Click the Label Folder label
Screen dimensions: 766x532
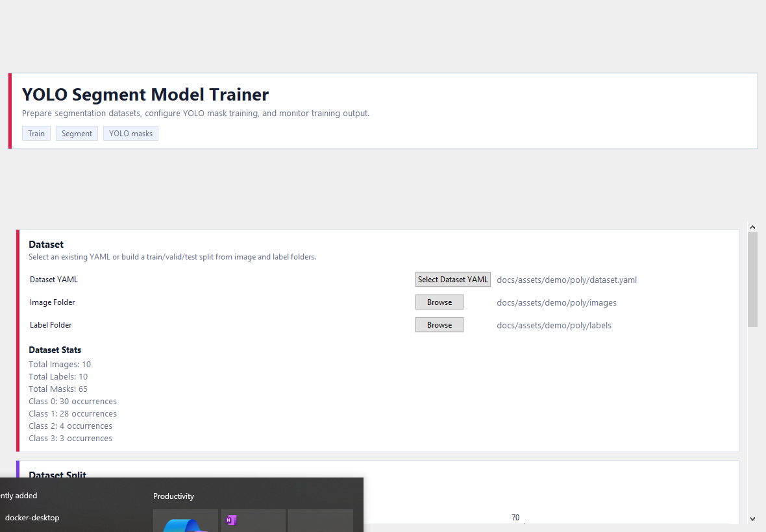click(51, 324)
